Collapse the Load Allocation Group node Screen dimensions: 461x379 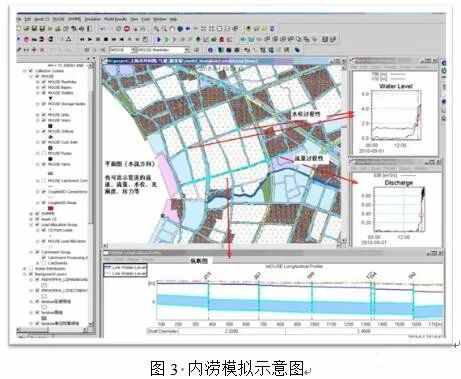(x=31, y=225)
